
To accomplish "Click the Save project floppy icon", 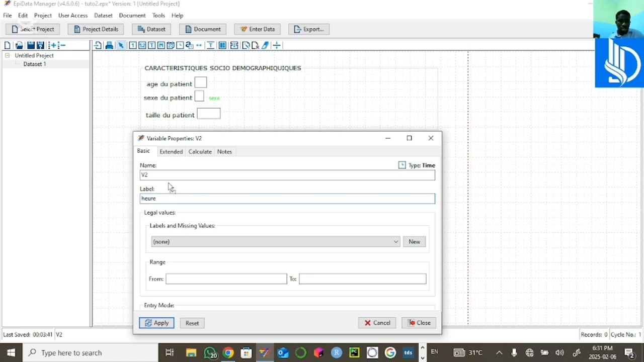I will 31,45.
